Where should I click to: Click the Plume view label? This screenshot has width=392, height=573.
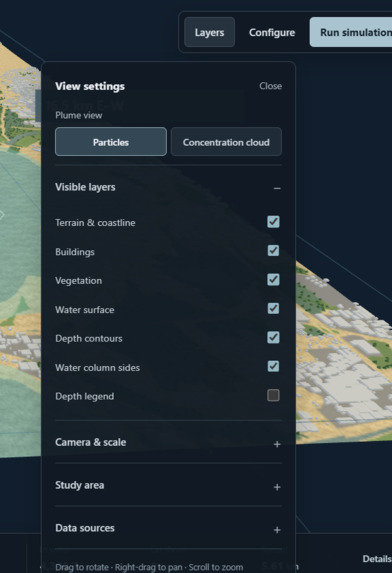79,115
